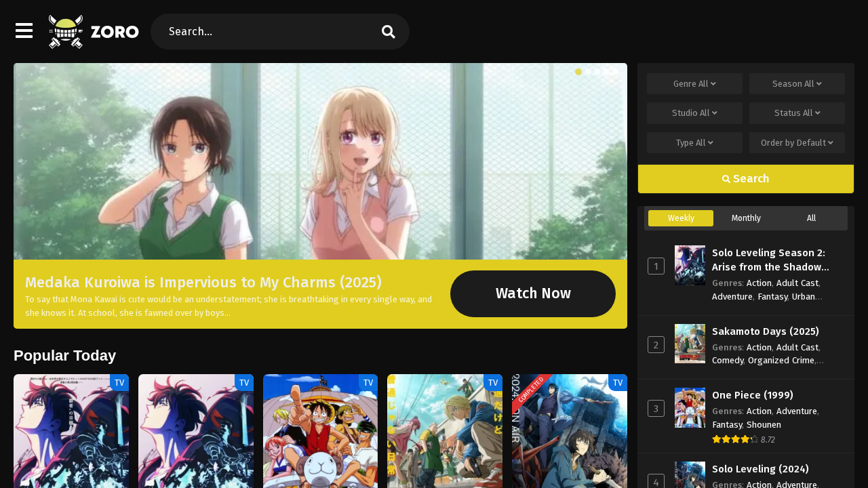
Task: Click the magnifier icon in the search bar
Action: click(x=389, y=32)
